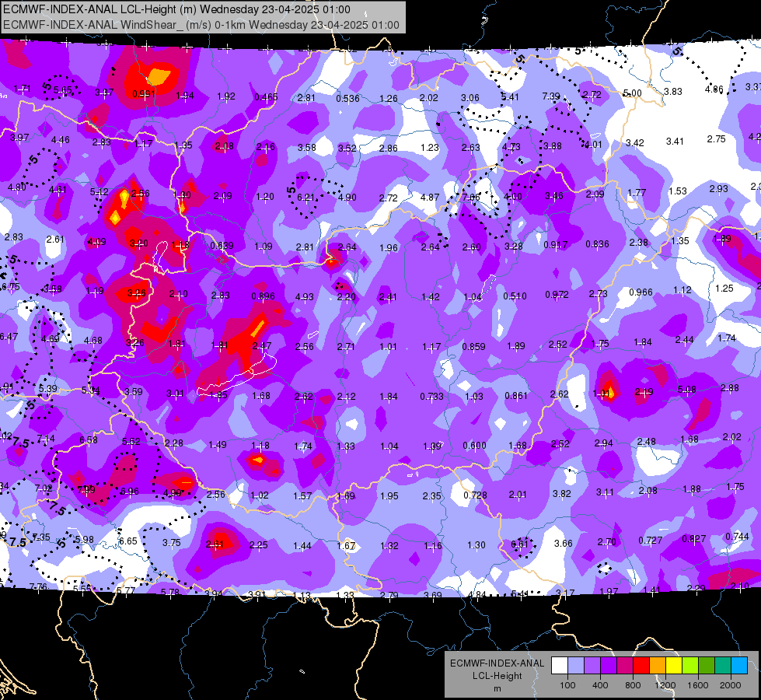Click the blue legend color box
This screenshot has width=761, height=700.
739,666
